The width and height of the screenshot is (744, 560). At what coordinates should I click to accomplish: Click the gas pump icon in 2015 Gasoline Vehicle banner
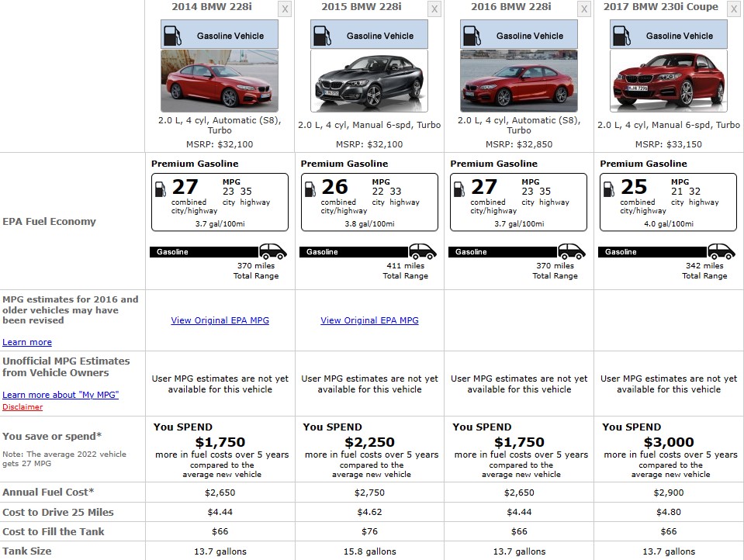(322, 36)
